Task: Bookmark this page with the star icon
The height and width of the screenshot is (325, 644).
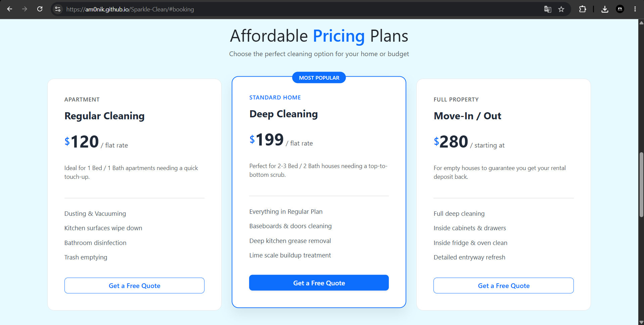Action: (x=561, y=9)
